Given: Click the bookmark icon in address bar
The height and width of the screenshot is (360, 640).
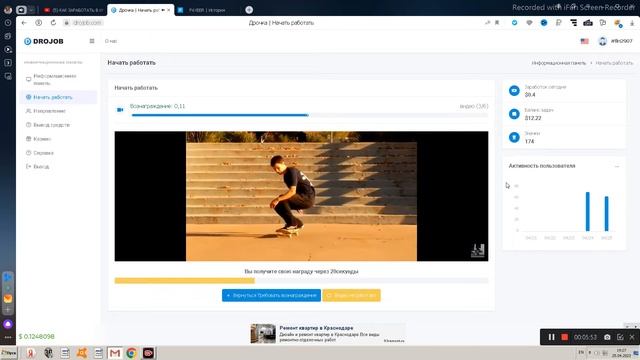Looking at the screenshot, I should (x=497, y=23).
